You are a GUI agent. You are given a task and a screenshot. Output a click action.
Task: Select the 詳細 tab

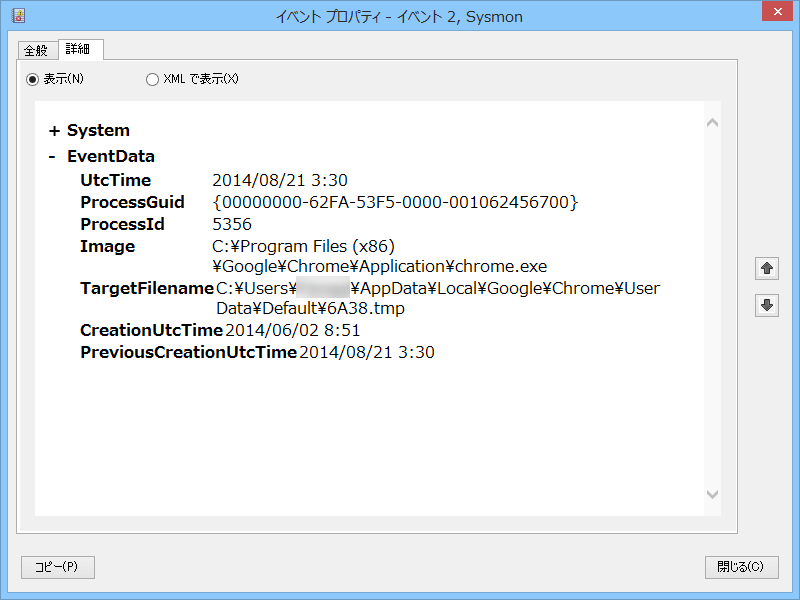80,49
